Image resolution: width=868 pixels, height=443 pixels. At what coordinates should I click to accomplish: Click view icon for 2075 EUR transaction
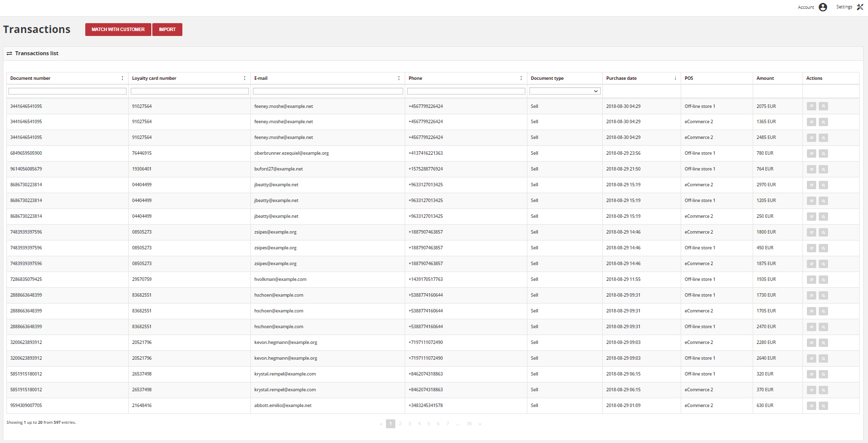[823, 106]
